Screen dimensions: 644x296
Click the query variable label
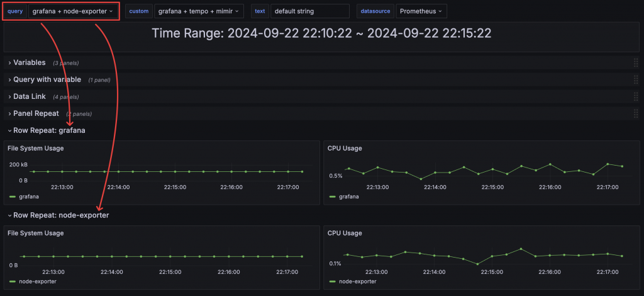coord(15,11)
